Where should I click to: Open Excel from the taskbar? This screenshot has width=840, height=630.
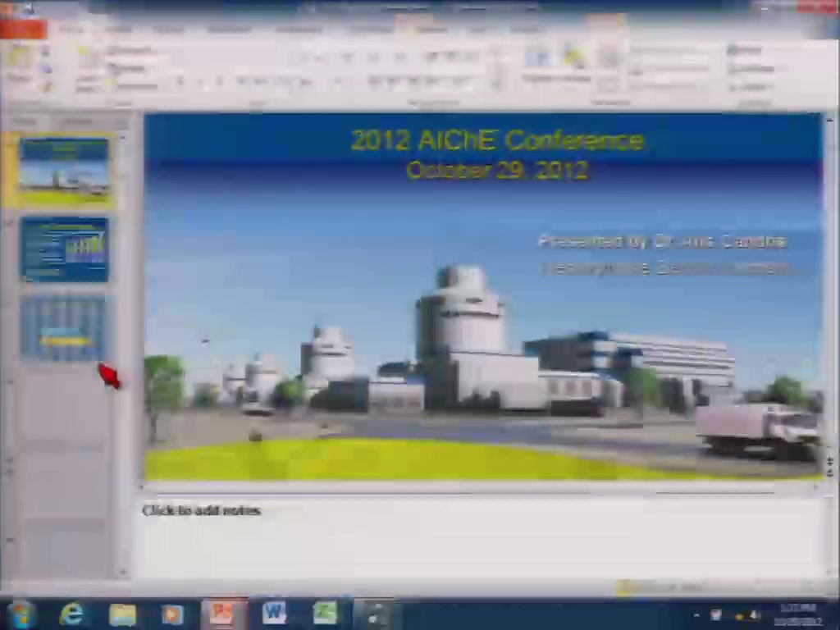[x=325, y=614]
